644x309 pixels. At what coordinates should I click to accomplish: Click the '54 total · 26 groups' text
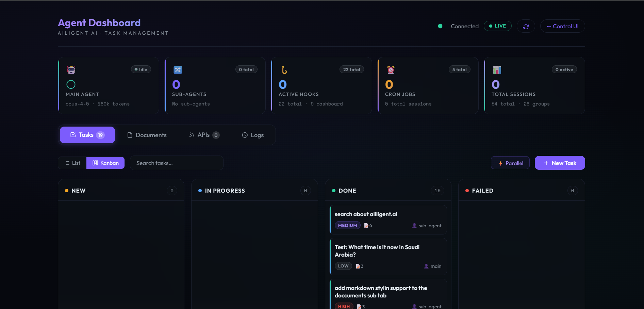click(x=521, y=104)
